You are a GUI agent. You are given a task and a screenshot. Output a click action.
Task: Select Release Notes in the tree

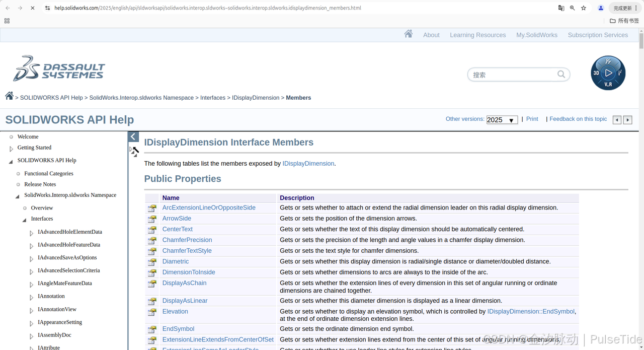click(x=40, y=184)
